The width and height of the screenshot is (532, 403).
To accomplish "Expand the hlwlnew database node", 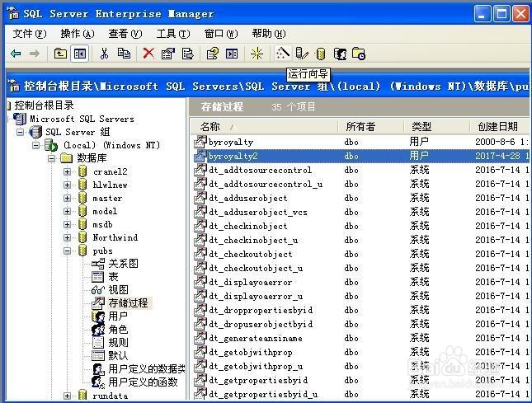I will point(67,185).
